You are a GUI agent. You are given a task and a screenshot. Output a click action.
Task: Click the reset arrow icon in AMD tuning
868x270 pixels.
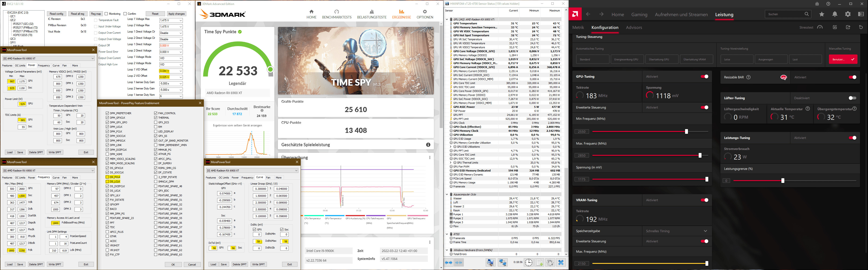pyautogui.click(x=861, y=27)
